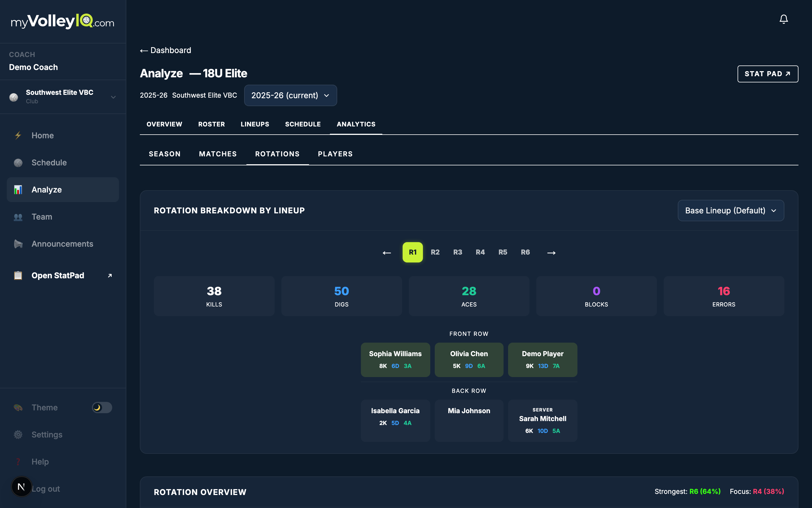The height and width of the screenshot is (508, 812).
Task: Go back via Dashboard link
Action: coord(166,51)
